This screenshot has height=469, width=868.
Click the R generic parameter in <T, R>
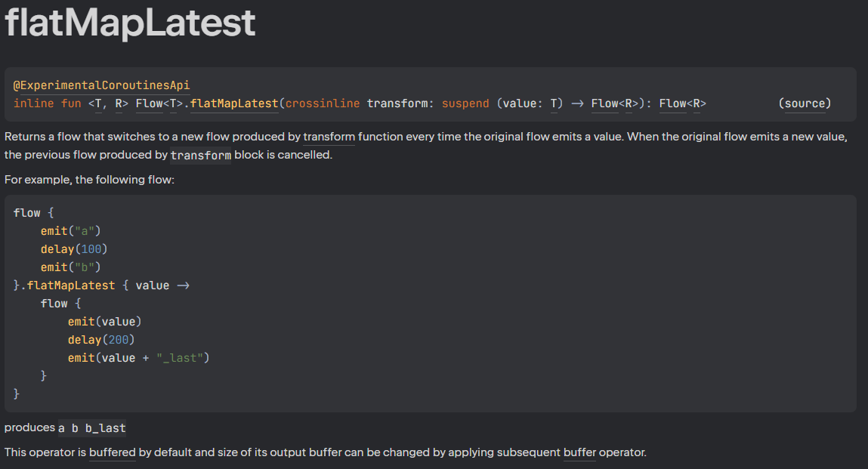click(x=119, y=103)
